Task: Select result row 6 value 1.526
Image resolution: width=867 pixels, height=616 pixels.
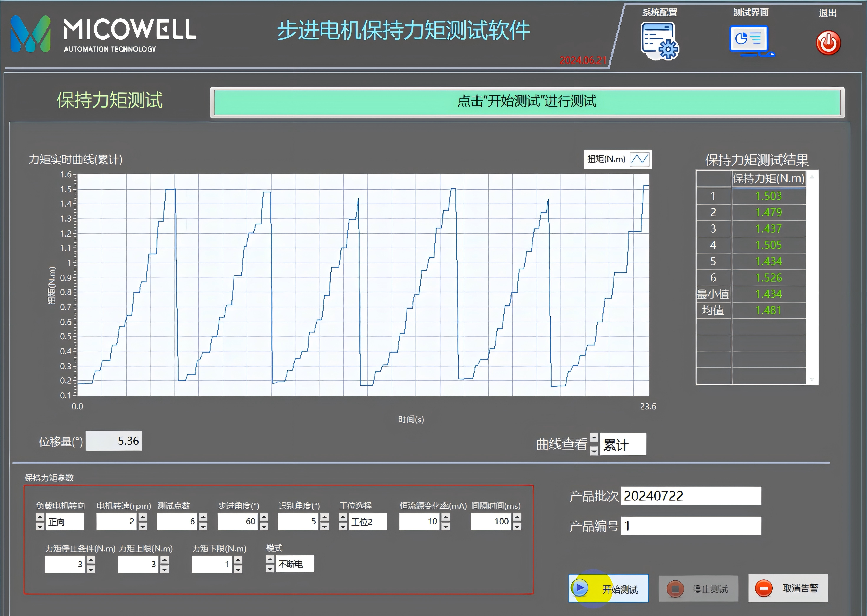Action: 769,278
